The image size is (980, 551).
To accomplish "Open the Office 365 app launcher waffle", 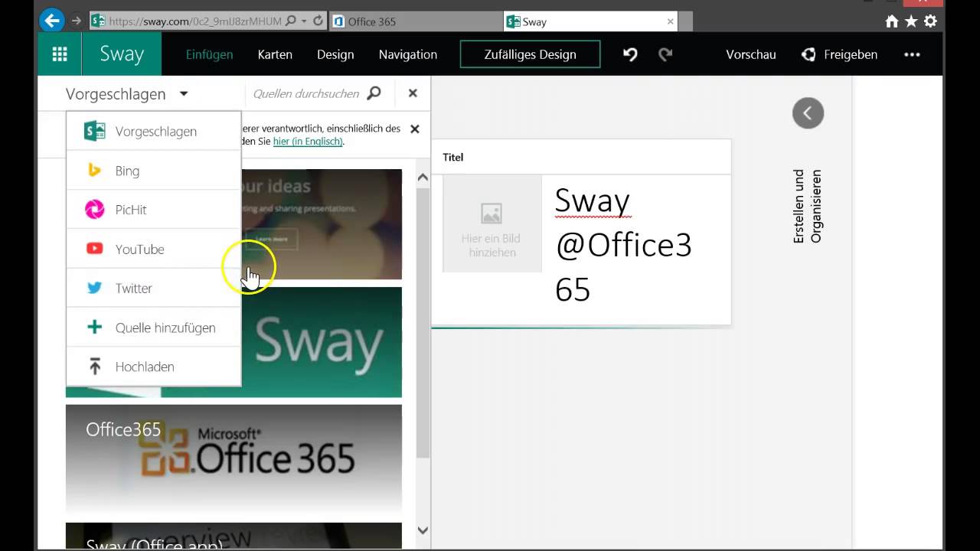I will 60,54.
